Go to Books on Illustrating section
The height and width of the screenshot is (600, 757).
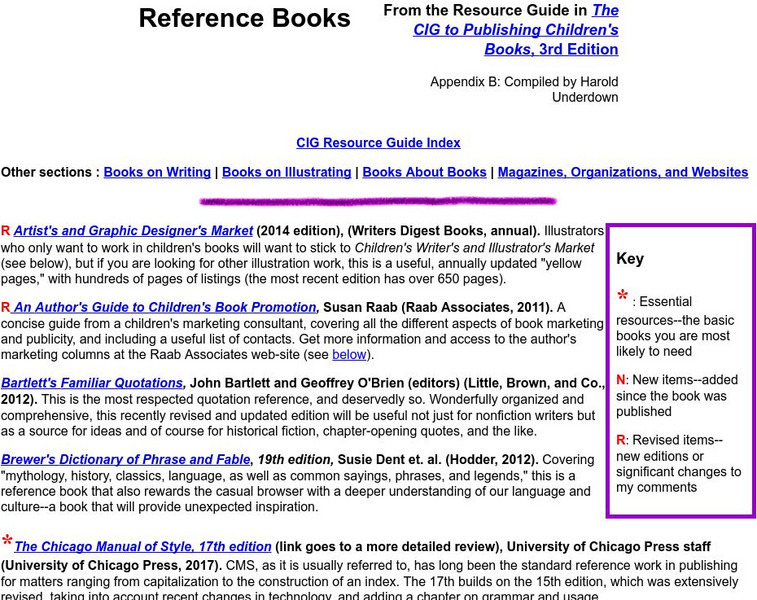pos(287,172)
